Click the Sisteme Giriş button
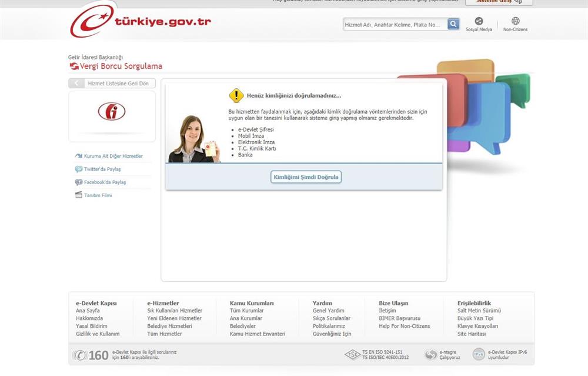Image resolution: width=588 pixels, height=376 pixels. (x=499, y=2)
